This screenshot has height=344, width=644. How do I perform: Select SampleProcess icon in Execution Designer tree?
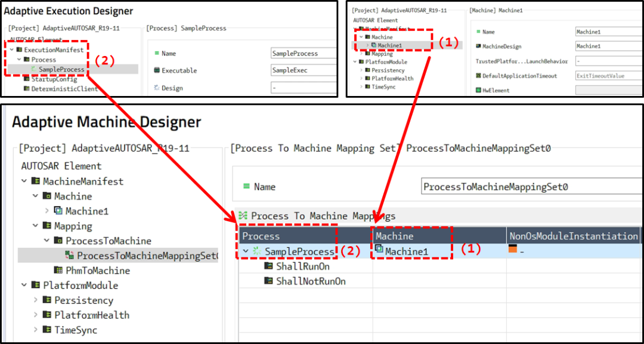point(33,69)
